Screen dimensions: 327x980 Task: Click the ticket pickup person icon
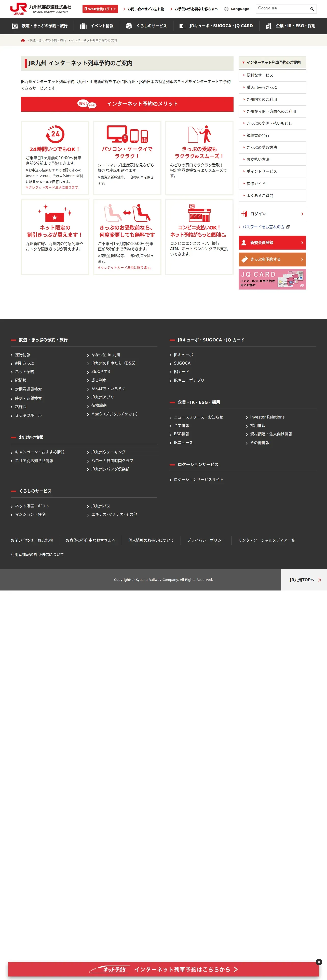[199, 134]
